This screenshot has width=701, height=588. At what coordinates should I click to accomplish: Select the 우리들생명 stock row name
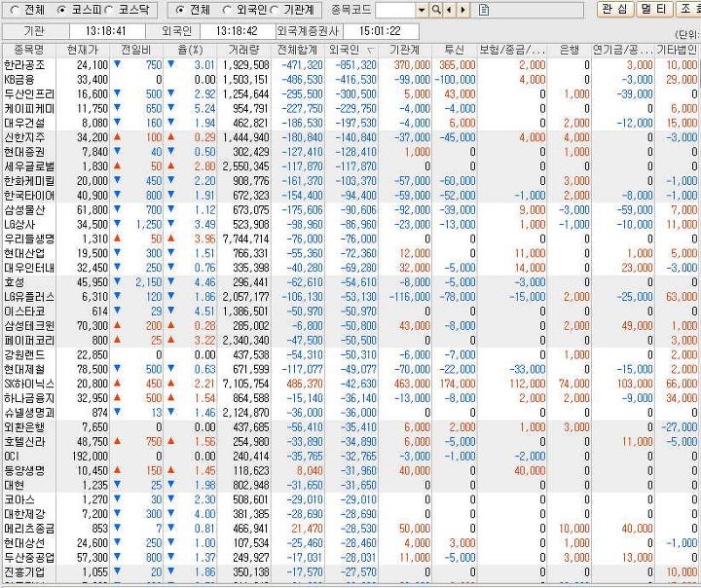point(29,239)
